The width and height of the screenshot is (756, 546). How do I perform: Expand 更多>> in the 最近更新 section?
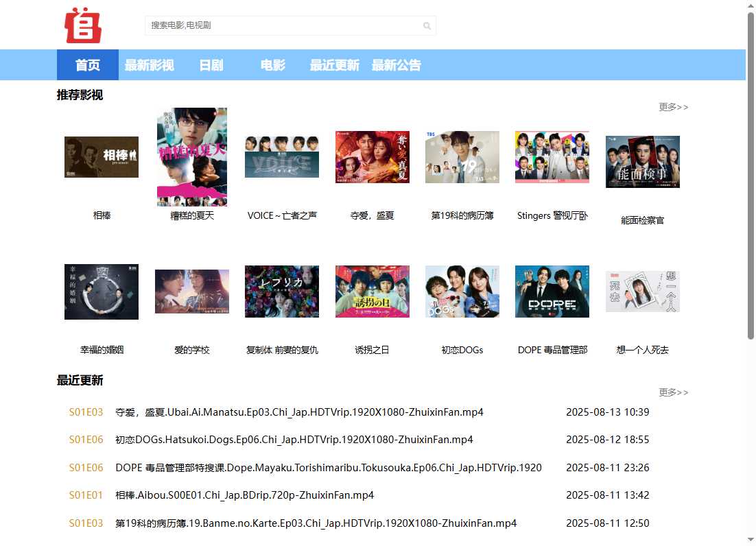pos(673,392)
